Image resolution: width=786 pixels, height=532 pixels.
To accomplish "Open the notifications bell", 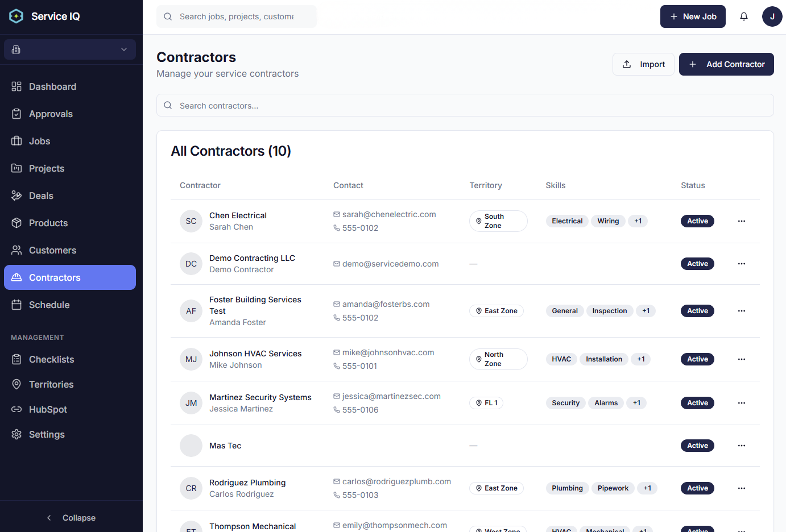I will click(x=744, y=16).
